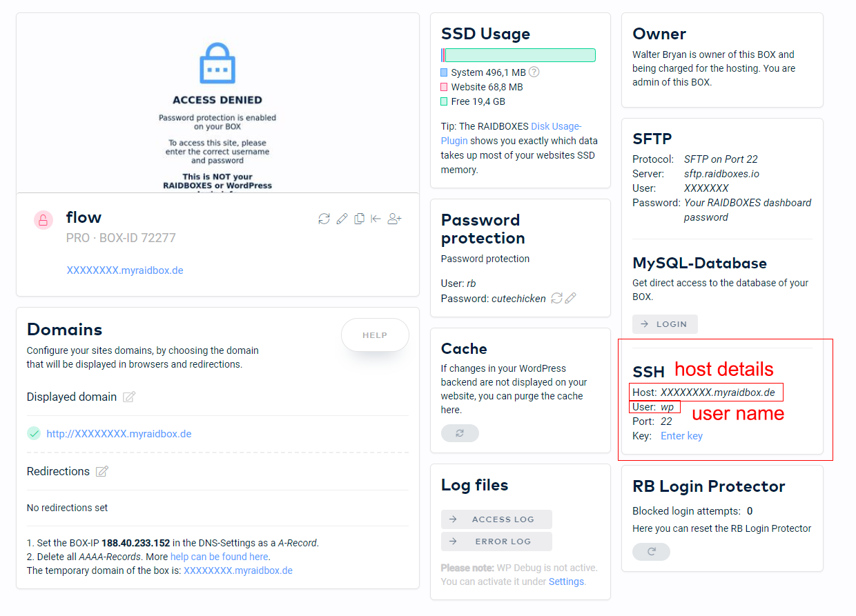856x616 pixels.
Task: Click the 'Website 68,8 MB' legend text
Action: pyautogui.click(x=487, y=87)
